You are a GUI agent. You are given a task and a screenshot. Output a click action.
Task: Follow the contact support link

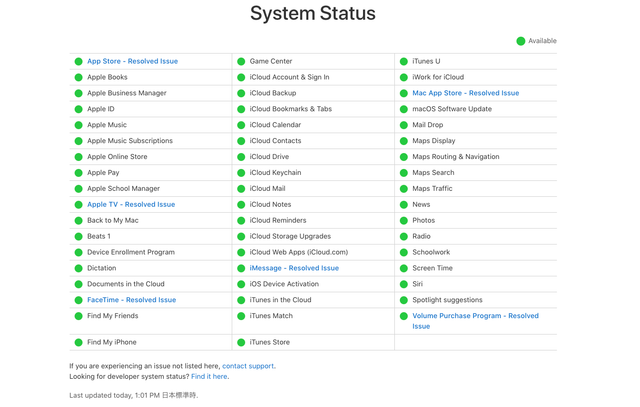tap(248, 366)
